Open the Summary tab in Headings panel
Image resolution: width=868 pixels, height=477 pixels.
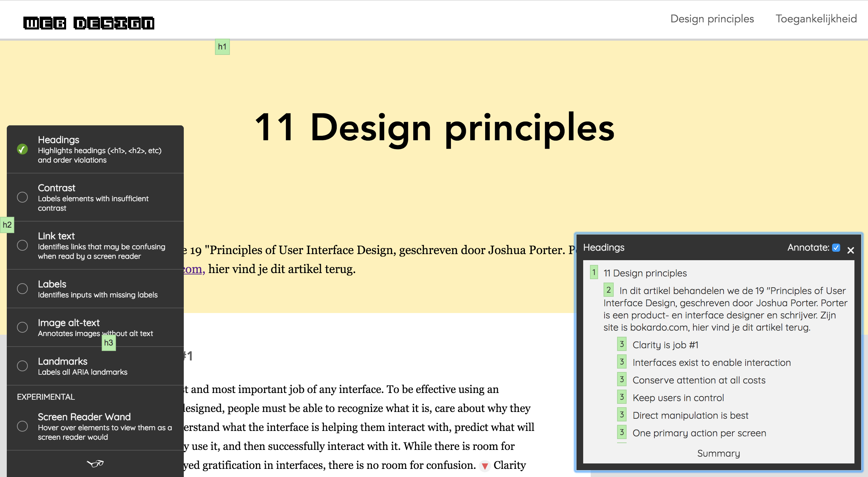(x=718, y=453)
